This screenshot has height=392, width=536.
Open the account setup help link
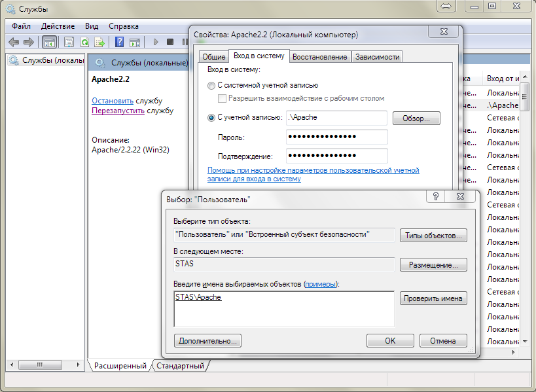(x=313, y=174)
